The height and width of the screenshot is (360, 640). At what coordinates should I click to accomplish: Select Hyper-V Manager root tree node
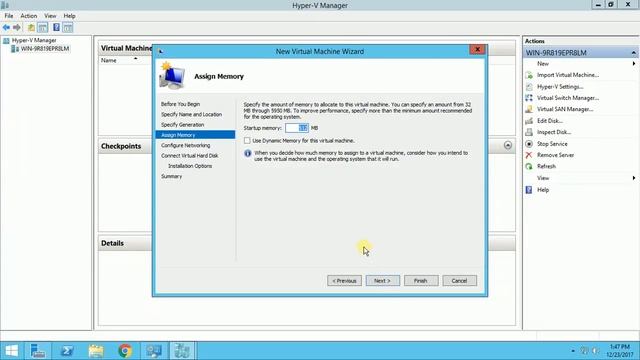[33, 40]
